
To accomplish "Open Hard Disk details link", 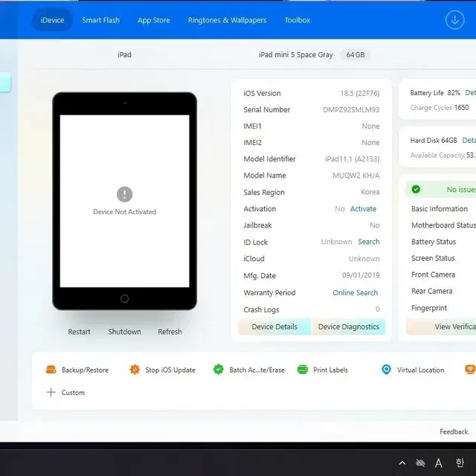I will (x=469, y=141).
